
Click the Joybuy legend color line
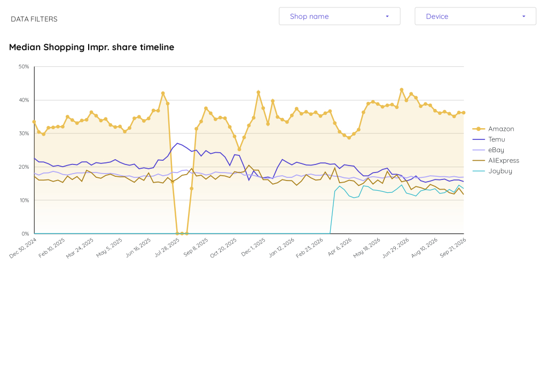pos(479,171)
